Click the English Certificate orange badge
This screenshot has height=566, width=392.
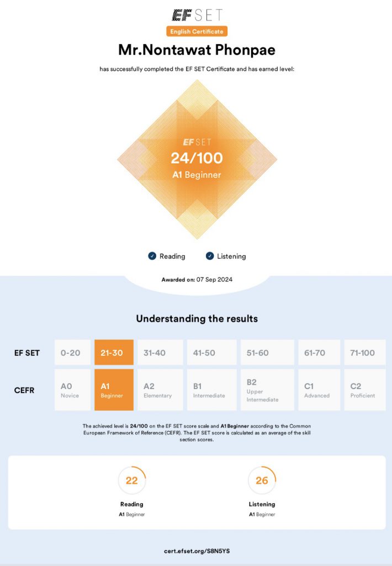(x=197, y=32)
